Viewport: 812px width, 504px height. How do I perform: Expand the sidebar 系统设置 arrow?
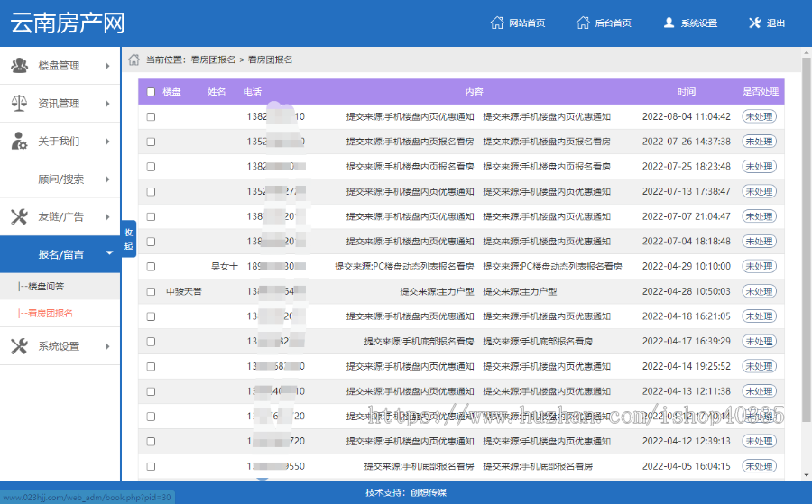[107, 346]
